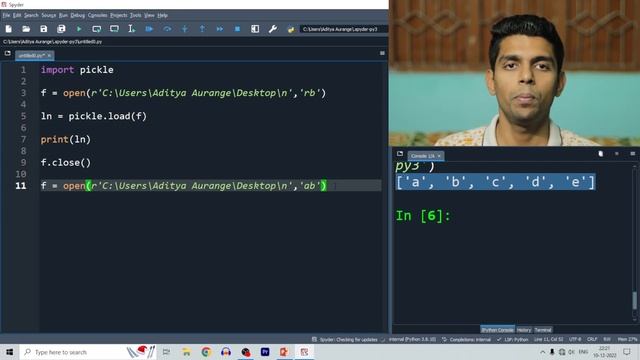Click the 'internal (Python 3.8.10)' status entry
Screen dimensions: 640x360
[412, 340]
